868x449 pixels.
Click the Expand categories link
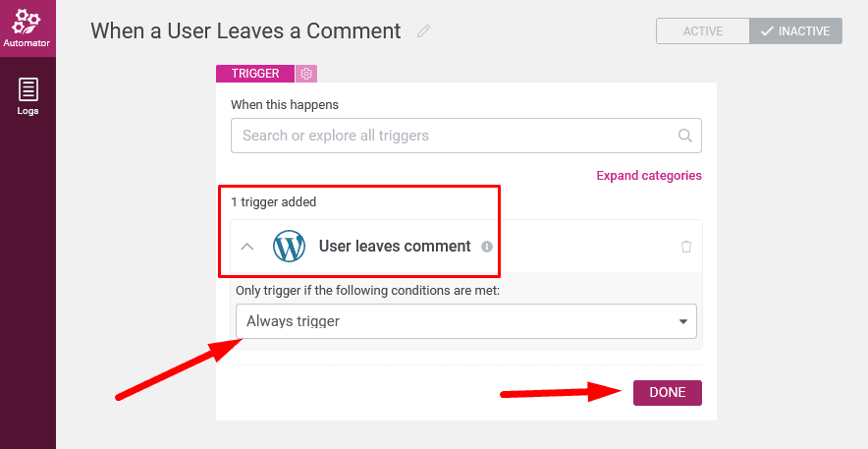click(649, 176)
